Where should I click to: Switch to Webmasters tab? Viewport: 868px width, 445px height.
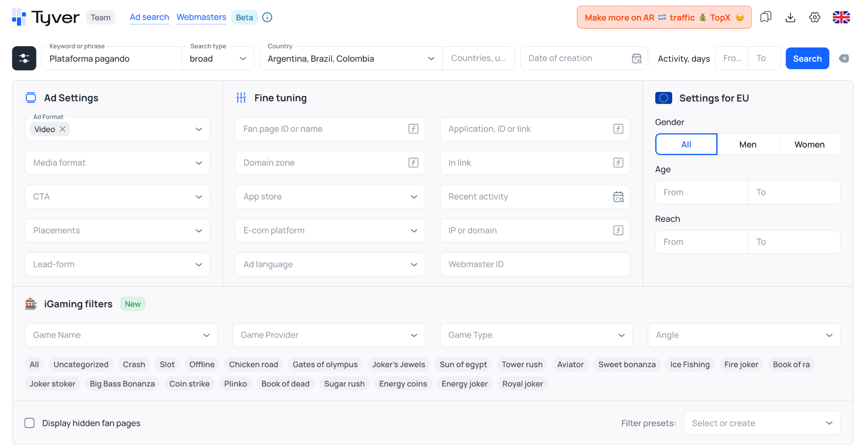(201, 17)
